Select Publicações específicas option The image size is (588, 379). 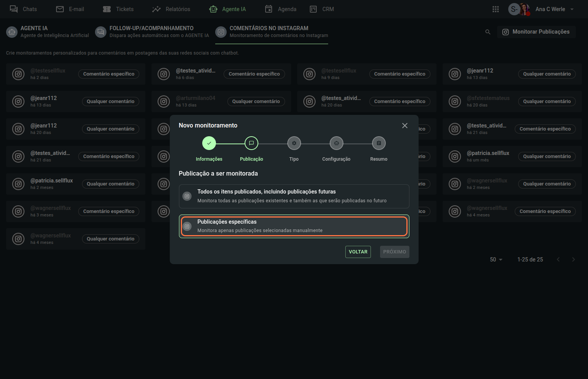click(x=294, y=226)
